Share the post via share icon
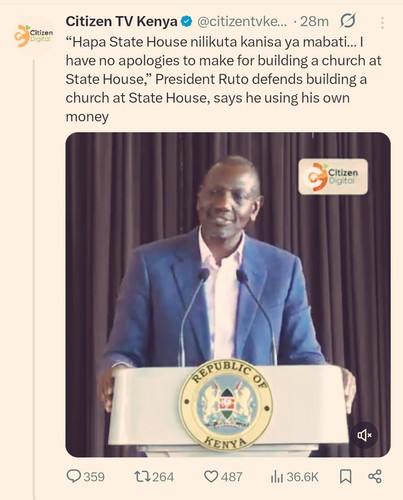 (x=375, y=477)
